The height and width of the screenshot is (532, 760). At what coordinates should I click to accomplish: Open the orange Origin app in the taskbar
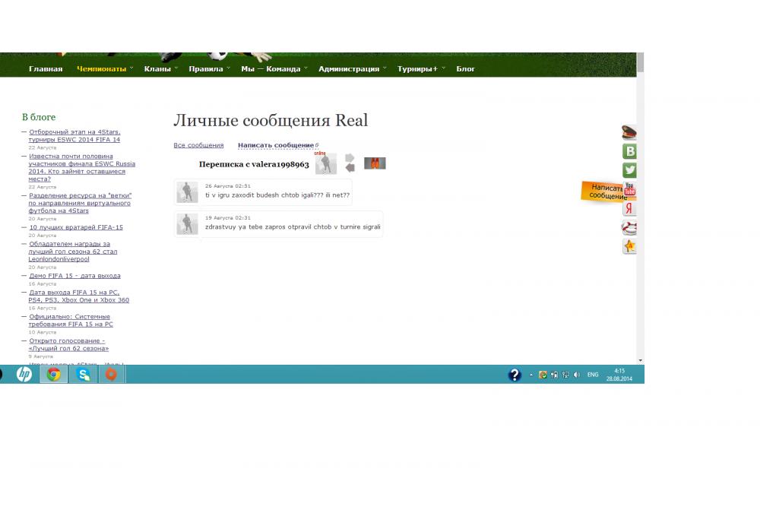[x=112, y=374]
